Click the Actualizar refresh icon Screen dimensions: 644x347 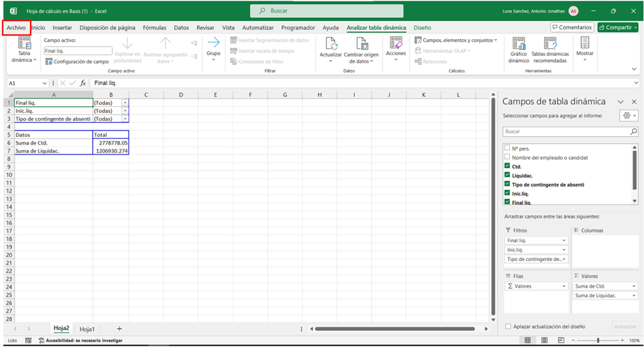click(x=330, y=44)
